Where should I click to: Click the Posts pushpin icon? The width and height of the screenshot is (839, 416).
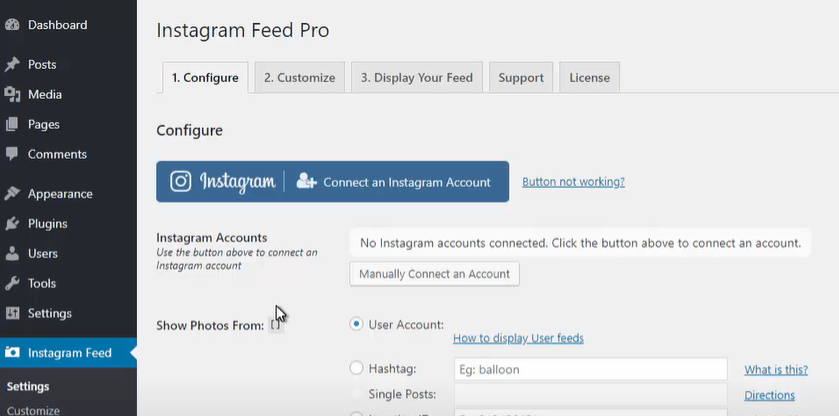[x=12, y=65]
